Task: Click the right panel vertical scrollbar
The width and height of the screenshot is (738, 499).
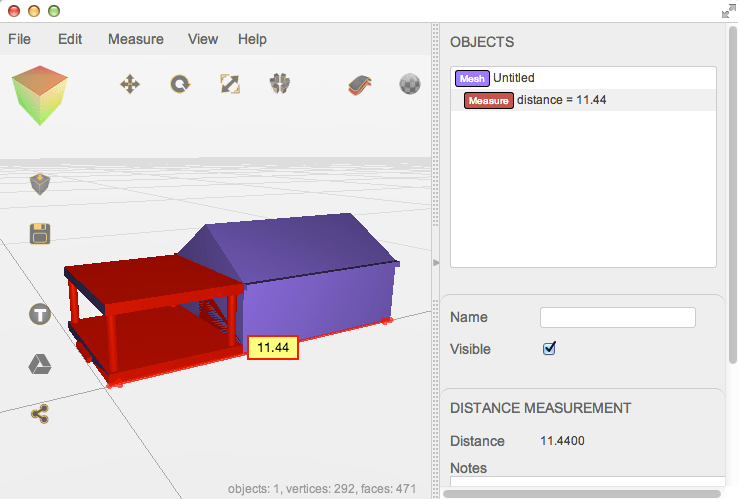Action: click(x=733, y=195)
